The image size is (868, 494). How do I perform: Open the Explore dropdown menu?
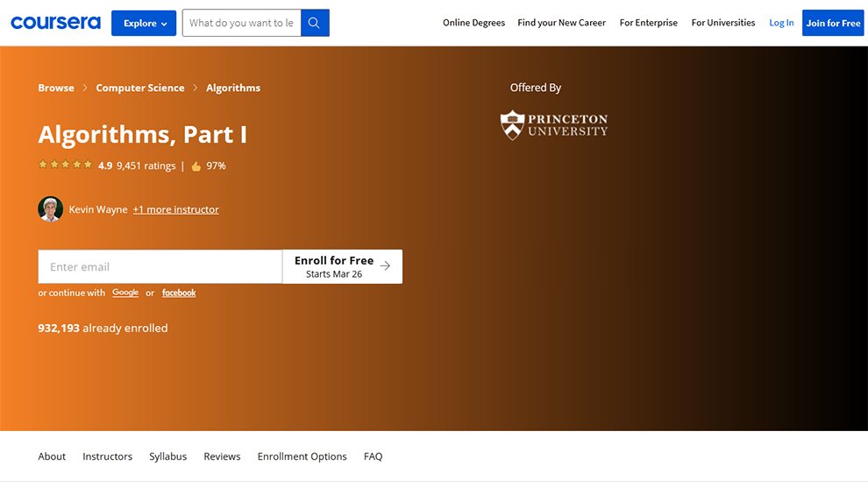144,24
